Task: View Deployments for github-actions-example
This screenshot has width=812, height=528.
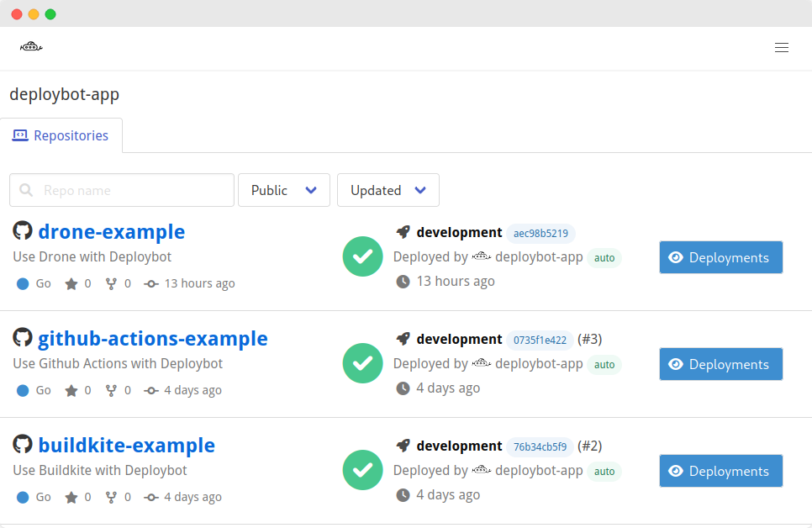Action: (721, 364)
